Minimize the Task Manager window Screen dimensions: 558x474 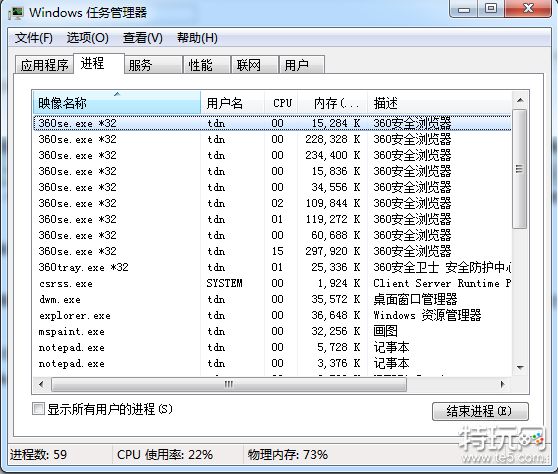[464, 9]
